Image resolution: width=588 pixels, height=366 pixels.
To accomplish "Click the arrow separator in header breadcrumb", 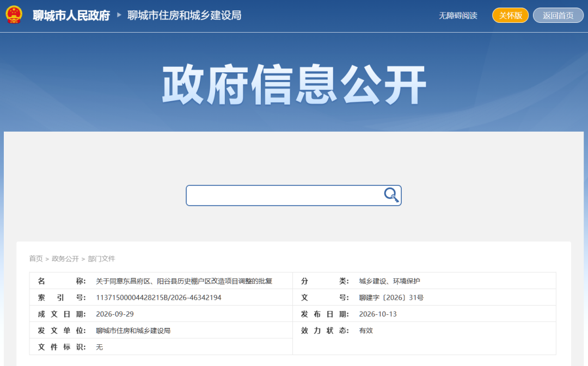I will (119, 15).
